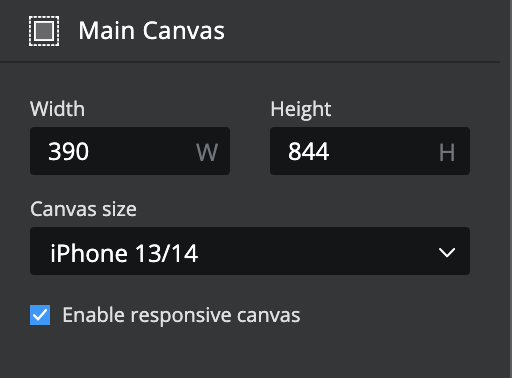Click into the Width input field

[130, 151]
